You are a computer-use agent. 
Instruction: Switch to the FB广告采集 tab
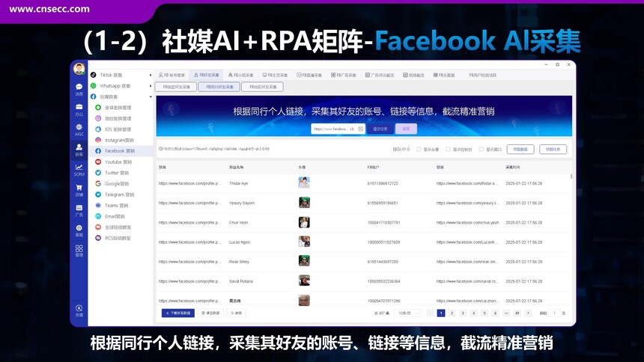pyautogui.click(x=347, y=76)
